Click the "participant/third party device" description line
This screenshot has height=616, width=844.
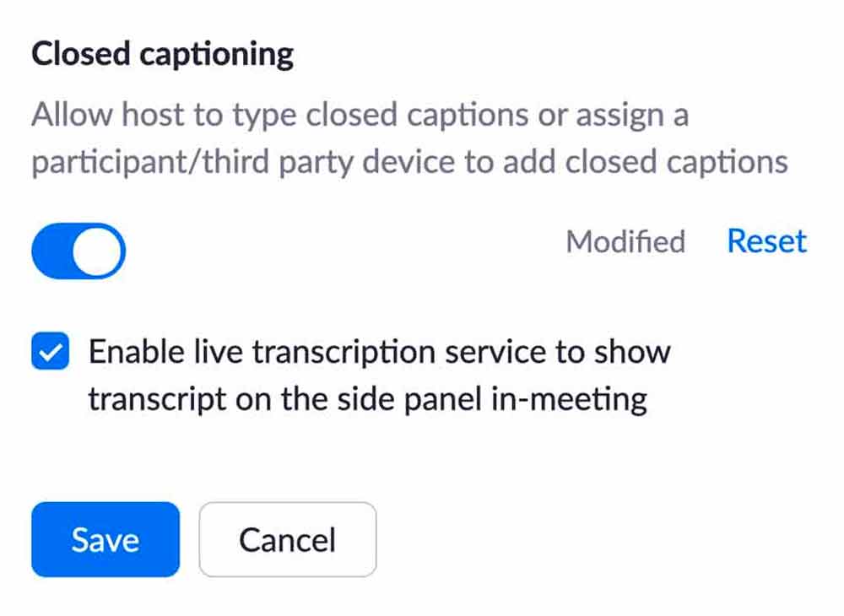(x=409, y=161)
